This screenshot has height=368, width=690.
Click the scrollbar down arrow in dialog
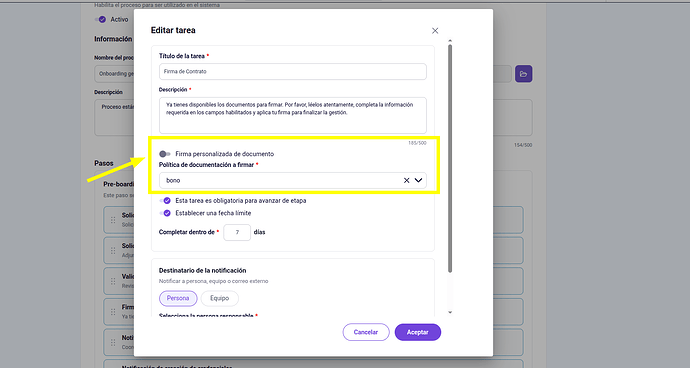coord(450,312)
